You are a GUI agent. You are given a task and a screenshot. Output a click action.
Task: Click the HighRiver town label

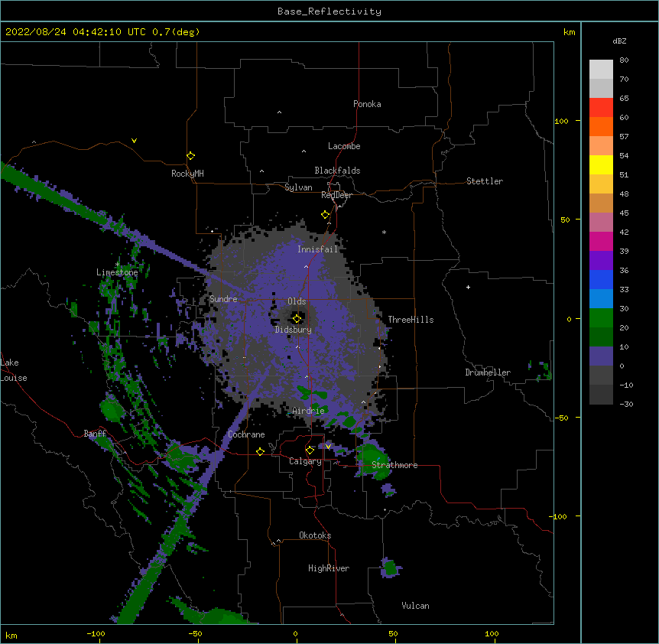coord(329,568)
